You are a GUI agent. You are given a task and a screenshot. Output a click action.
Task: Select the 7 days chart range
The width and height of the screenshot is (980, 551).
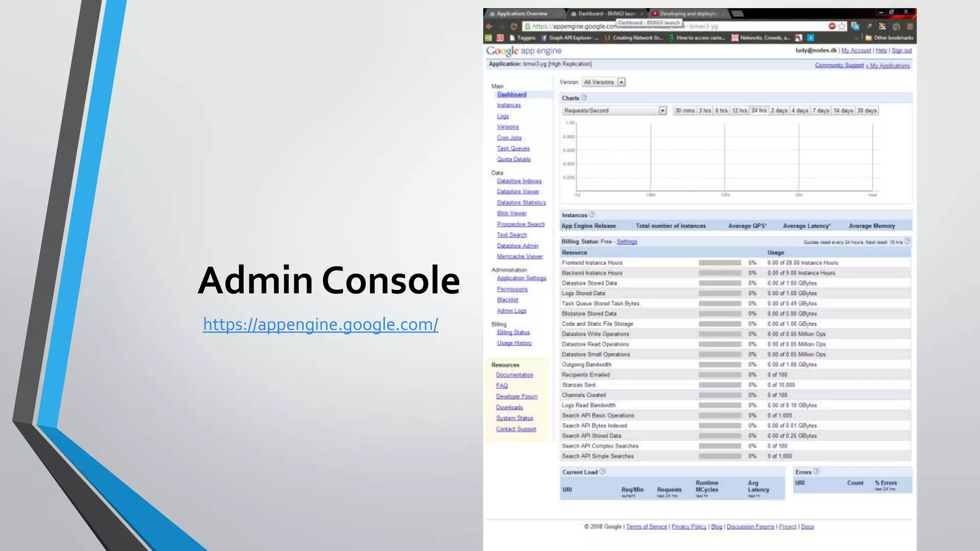click(x=821, y=110)
